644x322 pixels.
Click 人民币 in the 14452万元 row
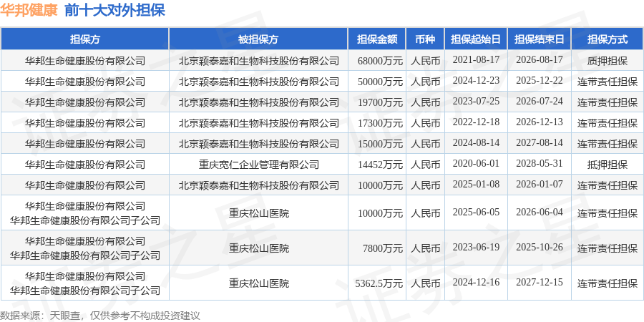(426, 165)
